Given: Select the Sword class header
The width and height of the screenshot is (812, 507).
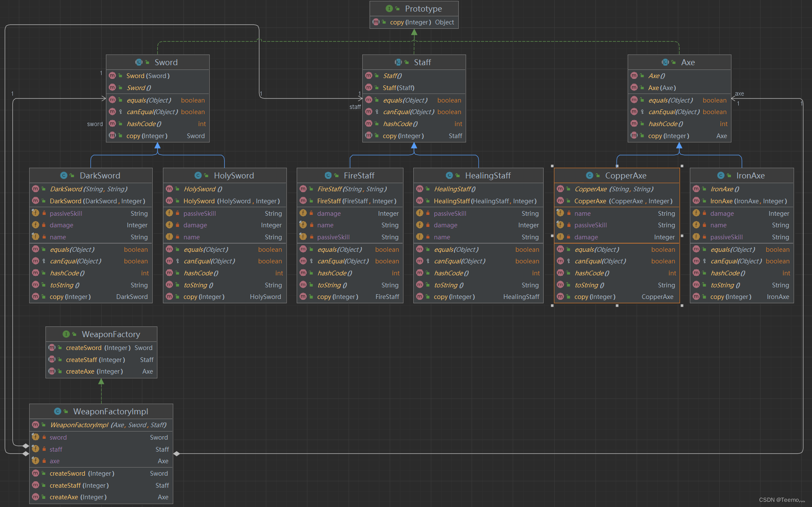Looking at the screenshot, I should click(x=158, y=62).
